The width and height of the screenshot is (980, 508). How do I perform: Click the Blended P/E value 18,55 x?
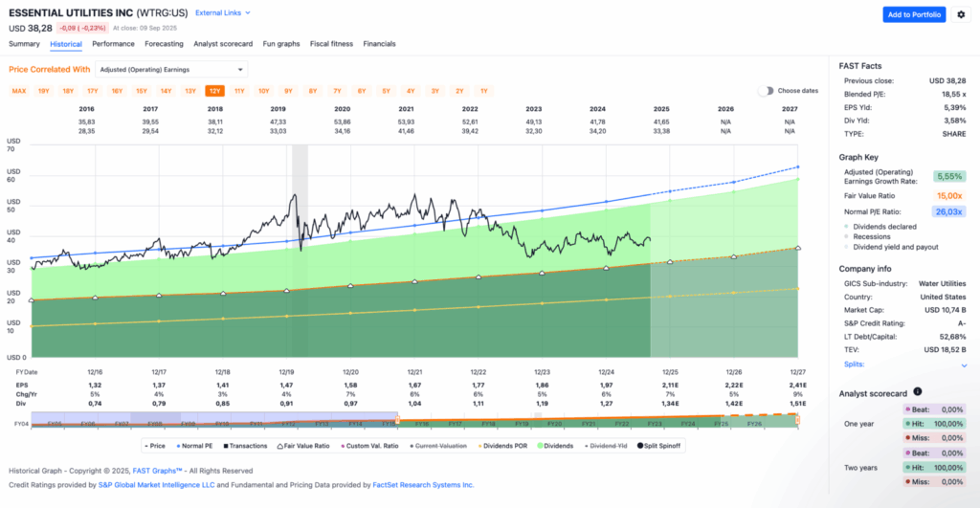click(953, 95)
